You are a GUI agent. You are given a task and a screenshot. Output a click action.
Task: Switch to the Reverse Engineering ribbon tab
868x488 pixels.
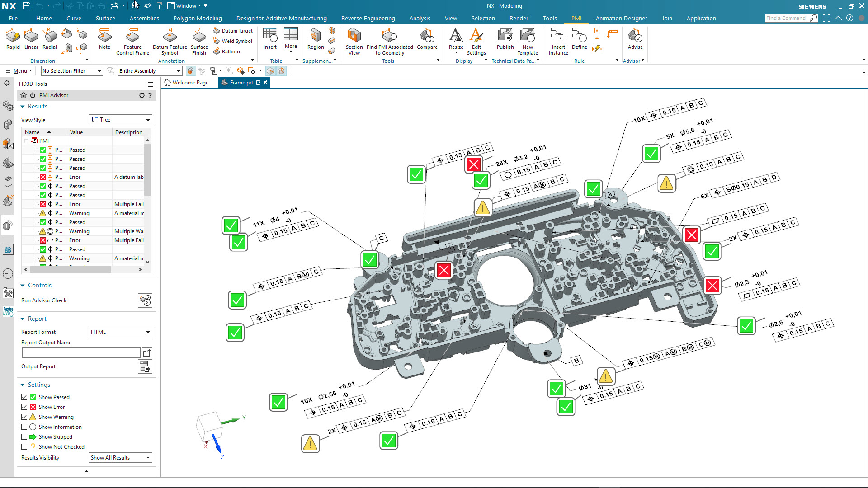368,18
